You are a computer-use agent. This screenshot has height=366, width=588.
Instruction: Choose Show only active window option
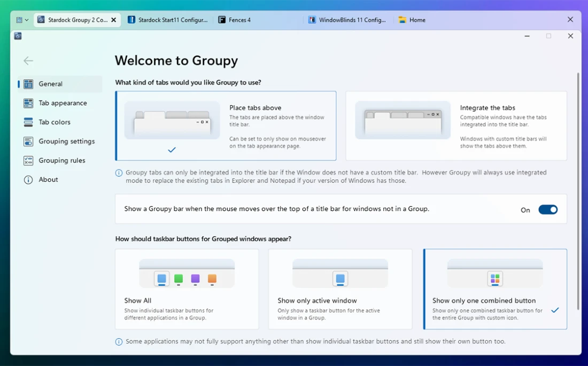point(340,289)
